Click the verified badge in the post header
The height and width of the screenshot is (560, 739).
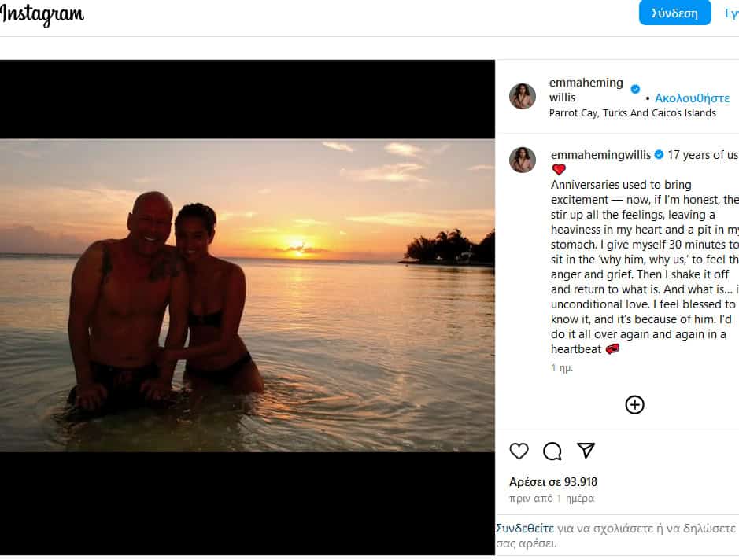(635, 89)
